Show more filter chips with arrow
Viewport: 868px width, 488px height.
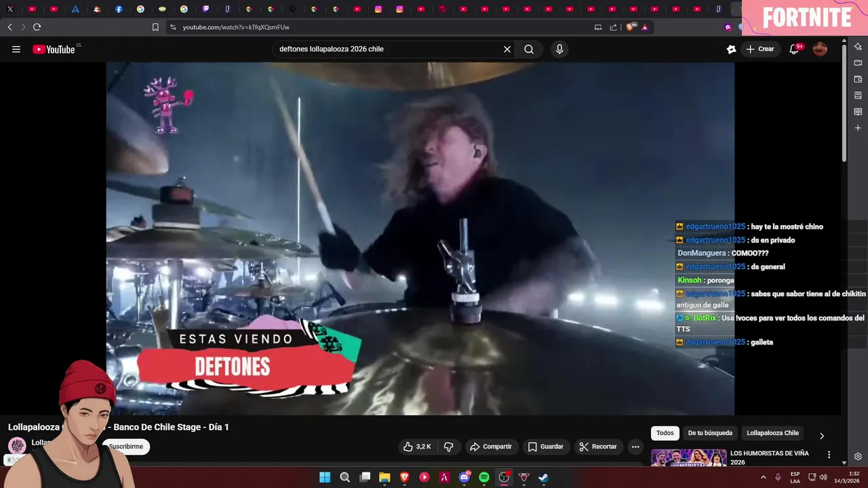point(822,436)
